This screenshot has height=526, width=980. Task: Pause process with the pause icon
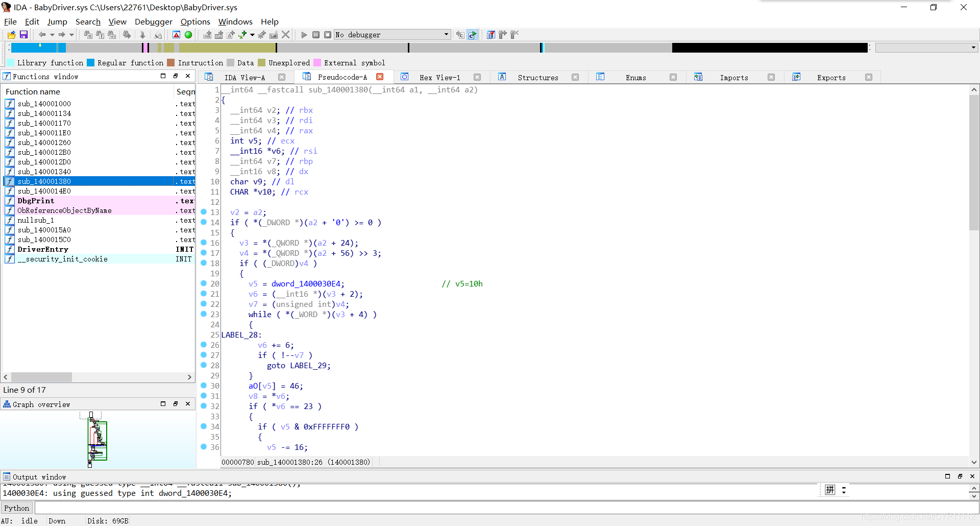316,35
